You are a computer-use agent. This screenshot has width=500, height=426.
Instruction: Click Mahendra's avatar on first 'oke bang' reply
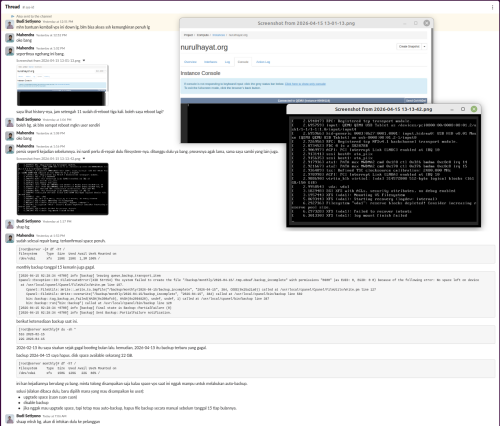[10, 38]
